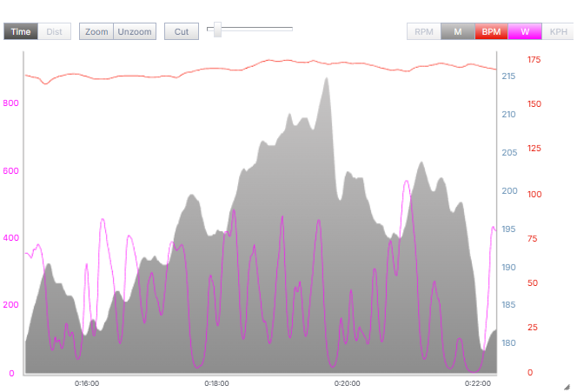Click the 0:18:00 time axis label
Image resolution: width=577 pixels, height=392 pixels.
coord(216,382)
